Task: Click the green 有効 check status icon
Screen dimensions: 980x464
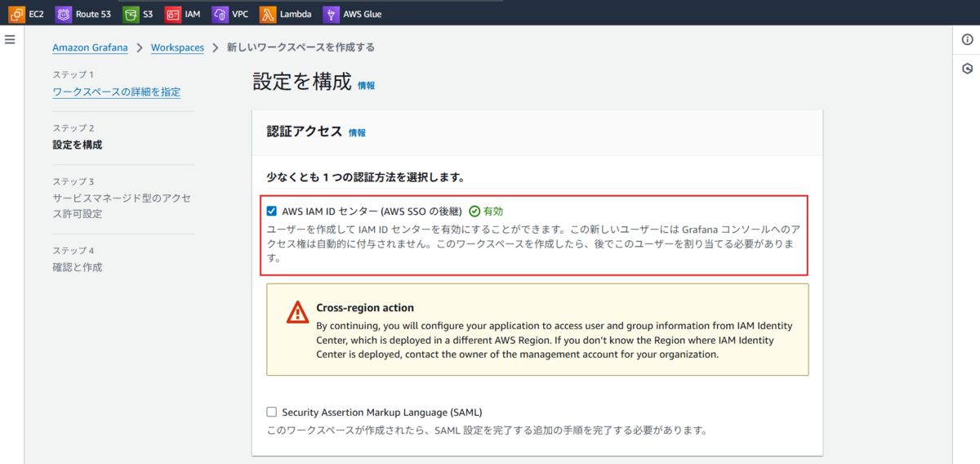Action: coord(474,211)
